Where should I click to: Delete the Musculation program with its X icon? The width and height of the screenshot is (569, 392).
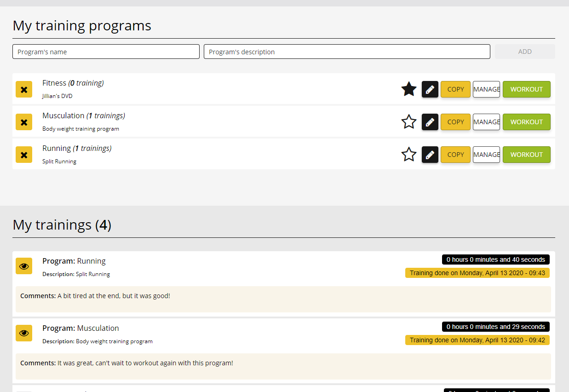click(24, 122)
